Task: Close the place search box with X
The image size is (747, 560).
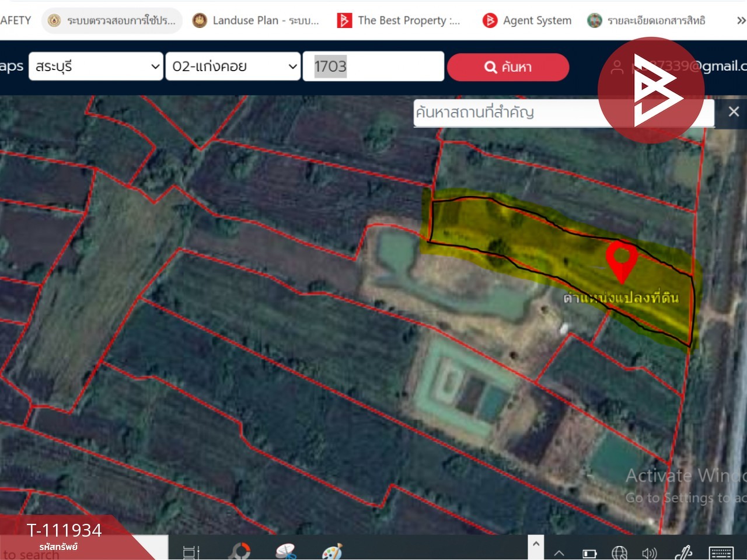Action: [x=734, y=111]
